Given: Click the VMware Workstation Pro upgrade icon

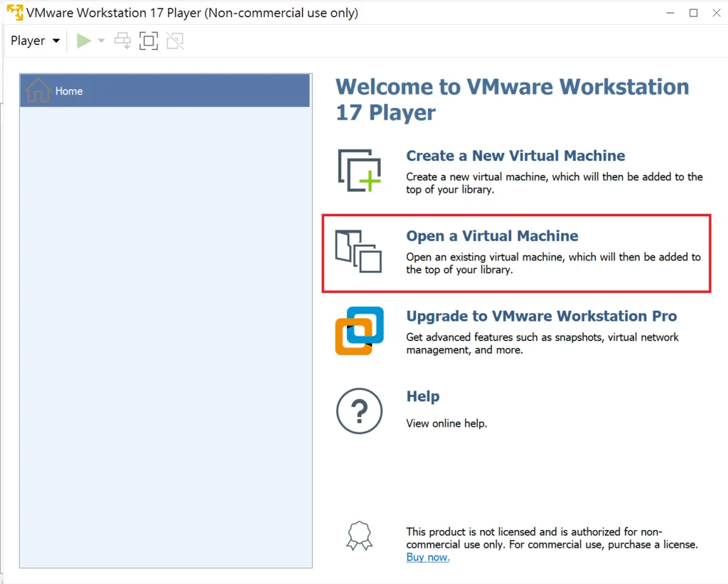Looking at the screenshot, I should pos(359,331).
